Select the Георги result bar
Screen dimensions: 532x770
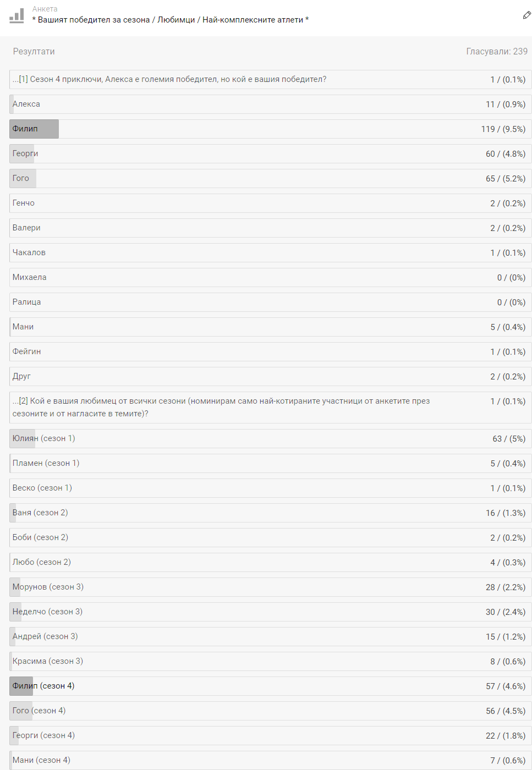[271, 153]
